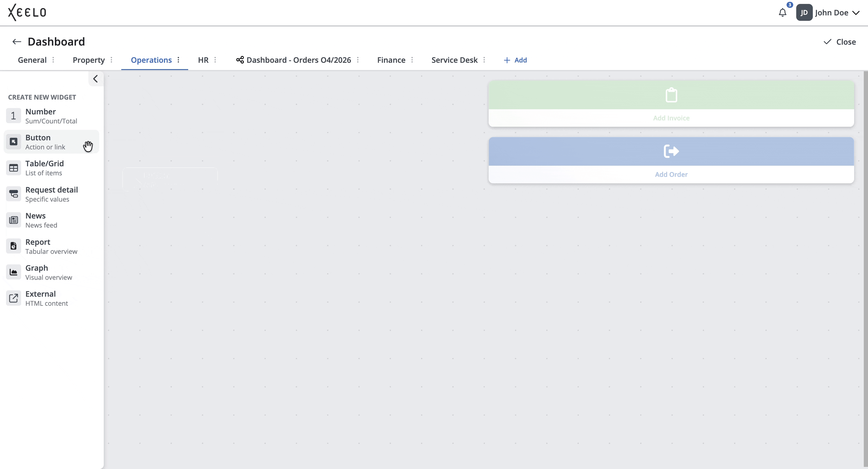The width and height of the screenshot is (868, 469).
Task: Select the News widget icon
Action: 14,220
